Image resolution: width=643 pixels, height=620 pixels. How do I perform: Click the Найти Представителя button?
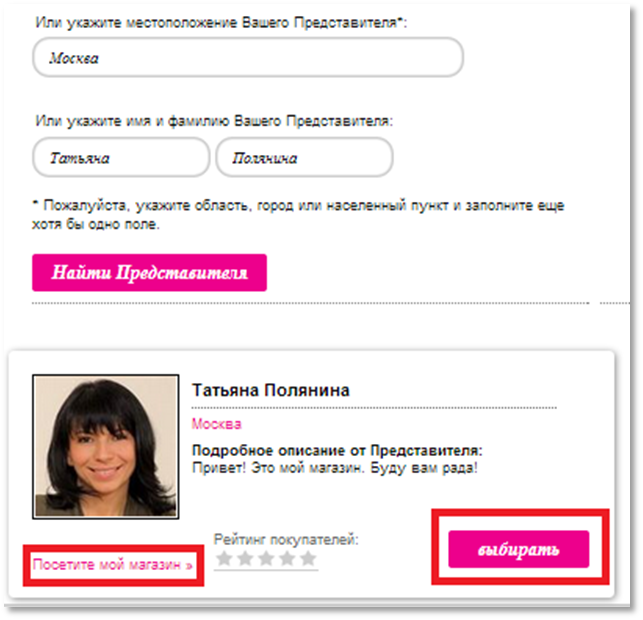[x=149, y=273]
